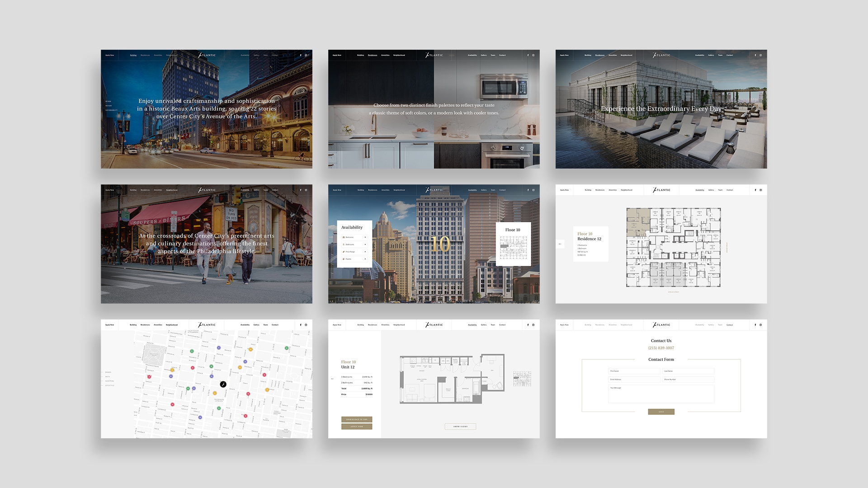Click the gold floor number 10 on the tower
This screenshot has width=868, height=488.
[x=440, y=244]
